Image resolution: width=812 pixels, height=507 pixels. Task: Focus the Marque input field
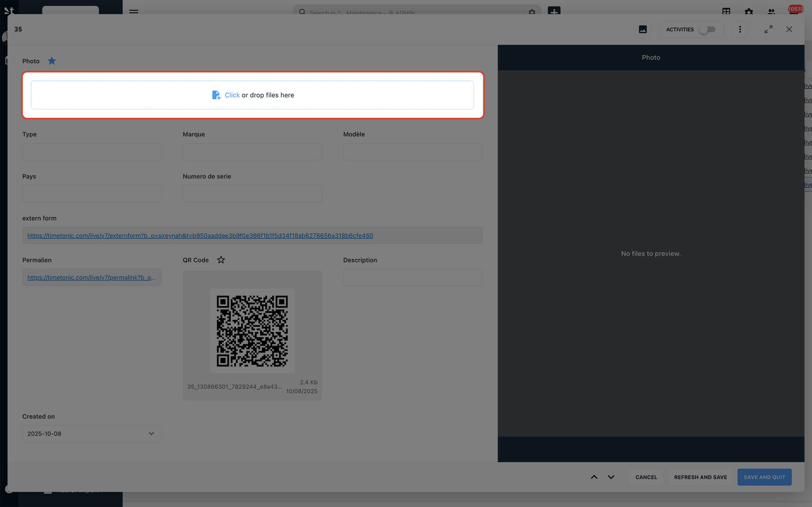point(252,152)
